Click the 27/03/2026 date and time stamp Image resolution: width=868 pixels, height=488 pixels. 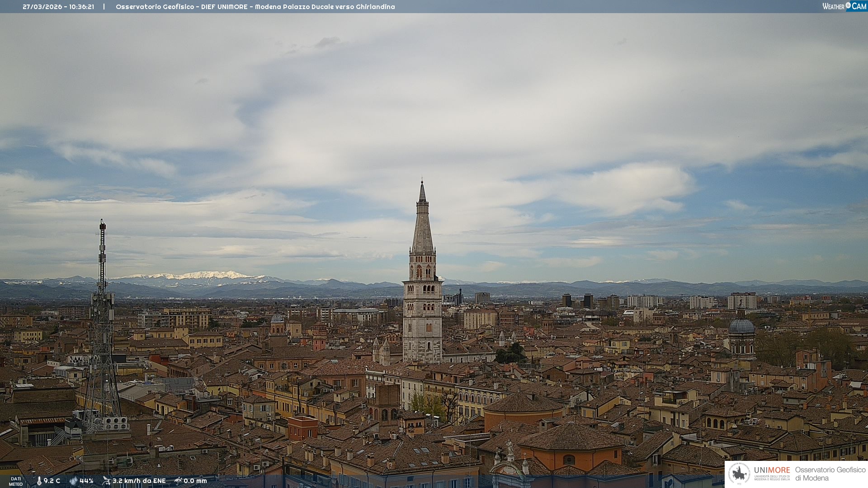click(58, 7)
